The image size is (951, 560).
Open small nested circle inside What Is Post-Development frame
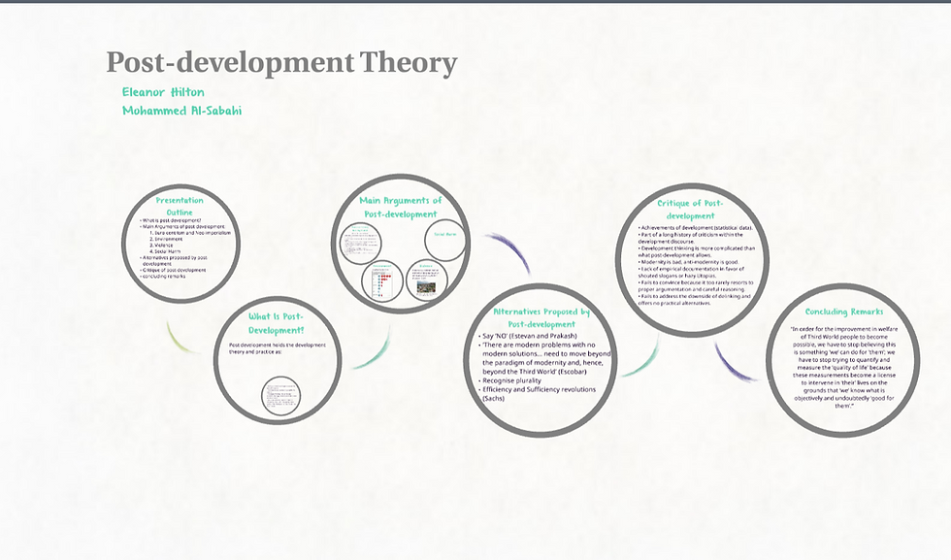(x=280, y=396)
